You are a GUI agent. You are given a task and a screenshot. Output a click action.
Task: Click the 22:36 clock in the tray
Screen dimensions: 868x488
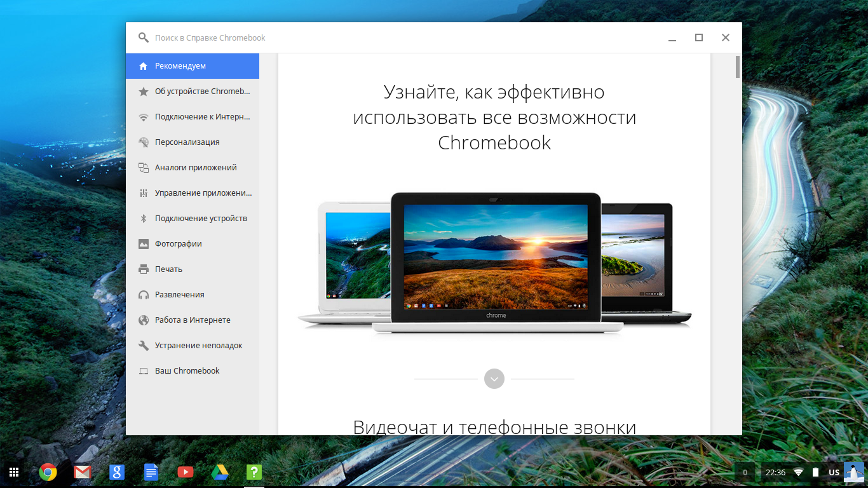776,472
